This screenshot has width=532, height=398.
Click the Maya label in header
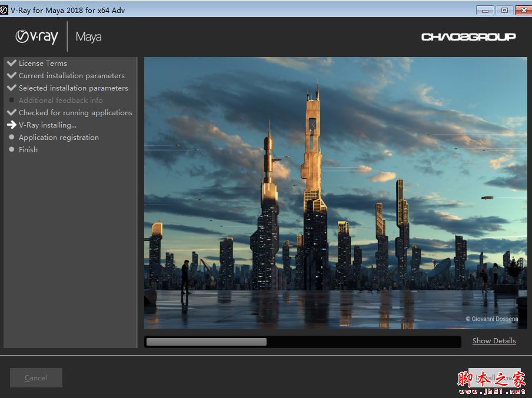pos(88,36)
